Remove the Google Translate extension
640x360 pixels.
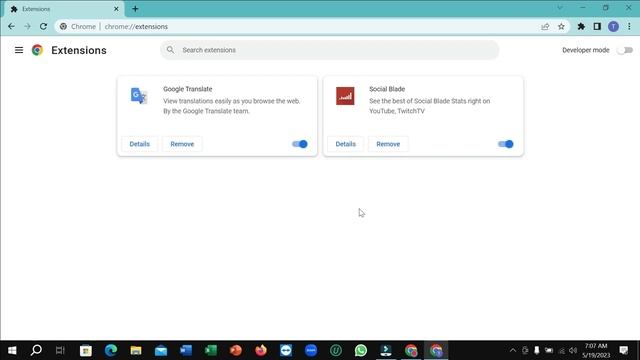(x=182, y=144)
